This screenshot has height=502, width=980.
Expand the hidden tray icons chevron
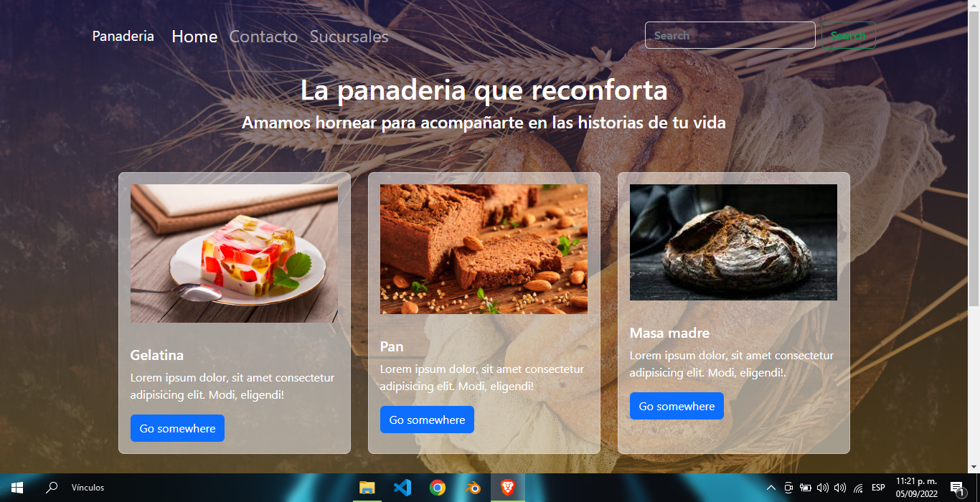(771, 488)
